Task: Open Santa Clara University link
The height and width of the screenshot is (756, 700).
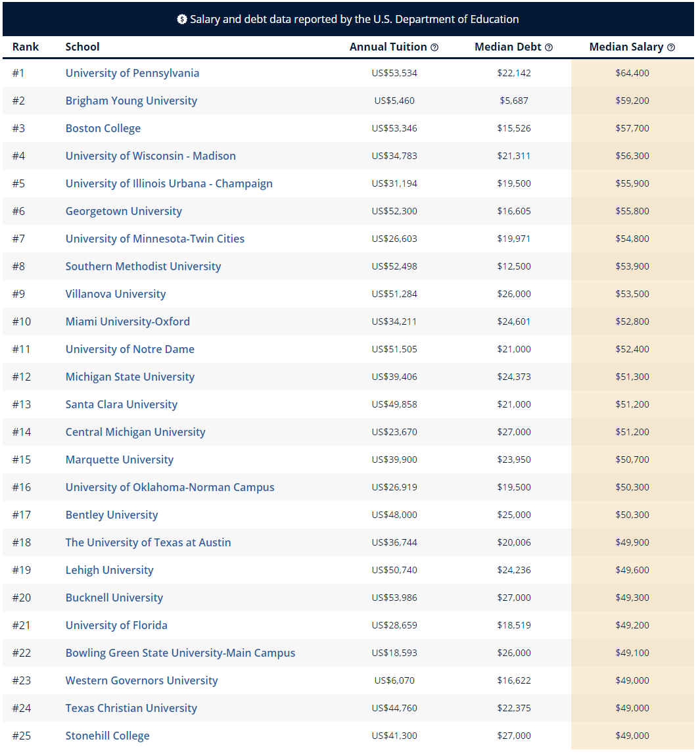Action: coord(122,404)
